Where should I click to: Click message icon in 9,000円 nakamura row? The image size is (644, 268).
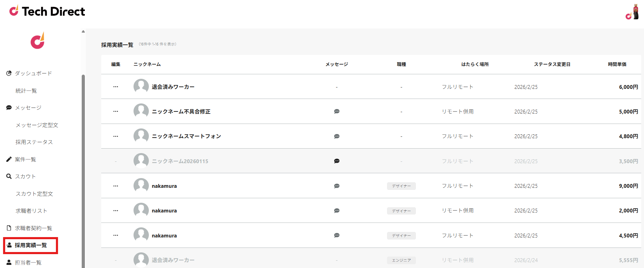tap(337, 186)
